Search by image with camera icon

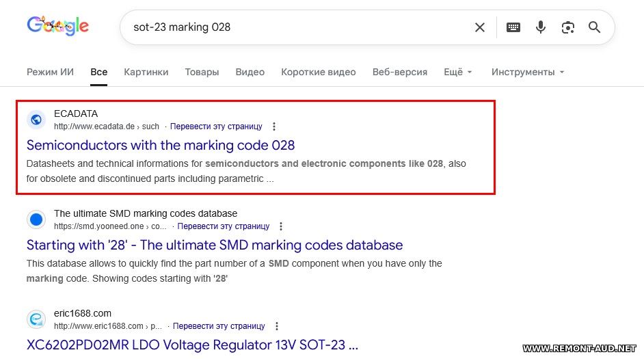point(567,27)
